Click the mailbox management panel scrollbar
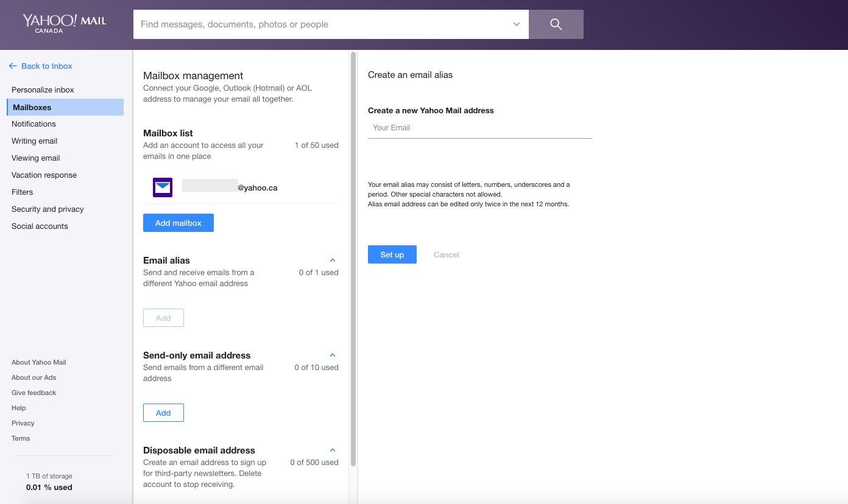This screenshot has height=504, width=848. point(353,259)
